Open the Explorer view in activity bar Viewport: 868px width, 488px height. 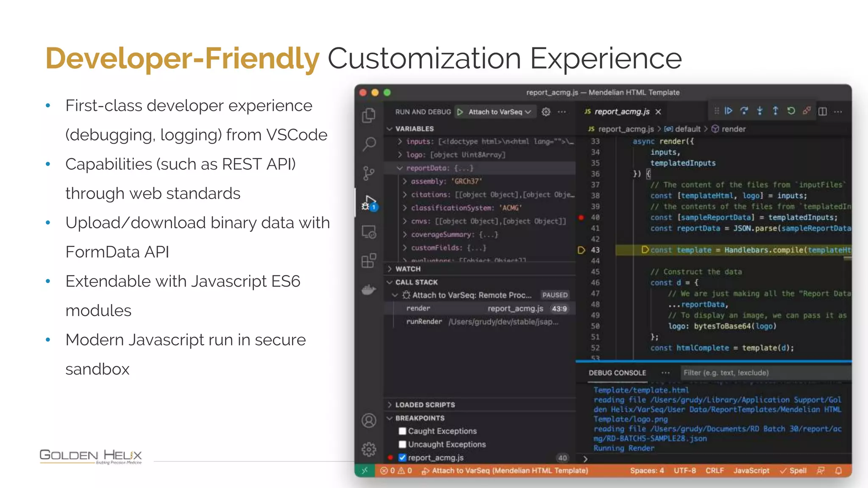[369, 115]
